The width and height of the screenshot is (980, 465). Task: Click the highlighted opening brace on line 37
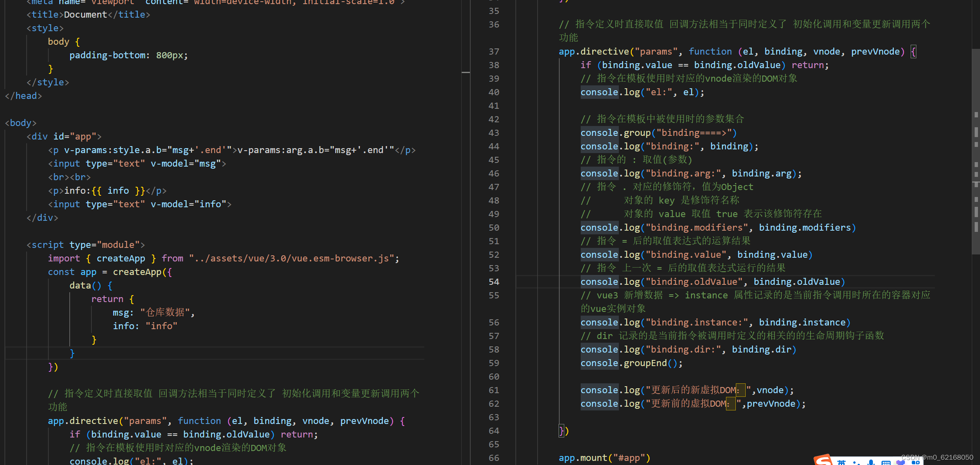913,52
